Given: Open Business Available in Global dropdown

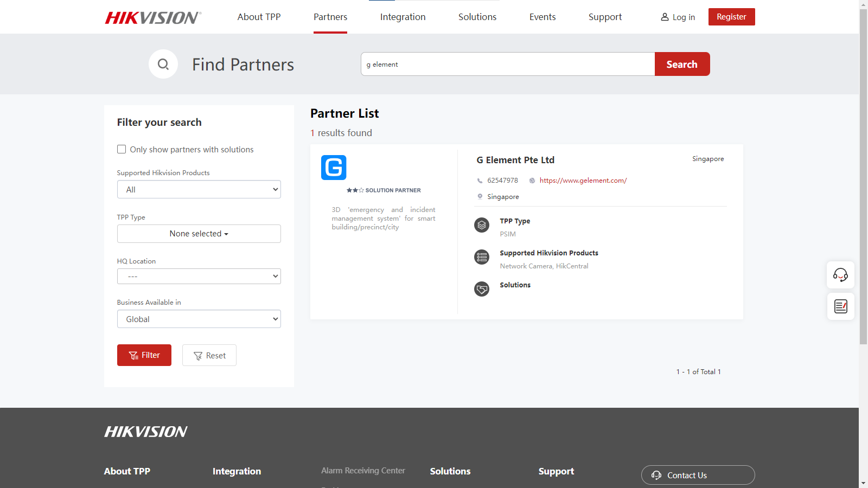Looking at the screenshot, I should [x=199, y=319].
